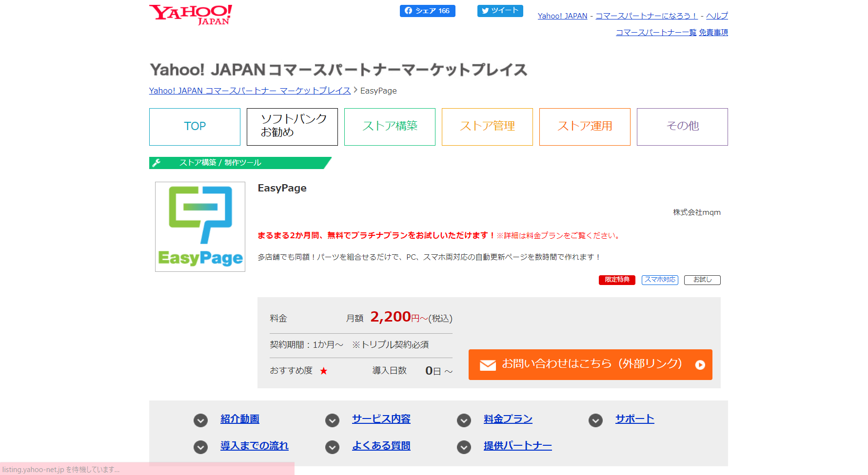Open the ソフトバンクお勧め tab
Screen dimensions: 868x475
tap(292, 127)
